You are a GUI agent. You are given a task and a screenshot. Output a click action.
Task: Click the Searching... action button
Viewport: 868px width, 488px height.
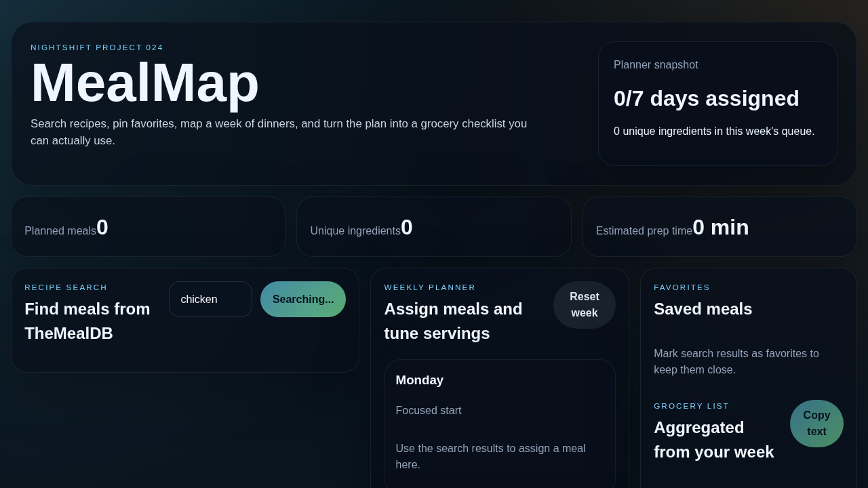[303, 299]
